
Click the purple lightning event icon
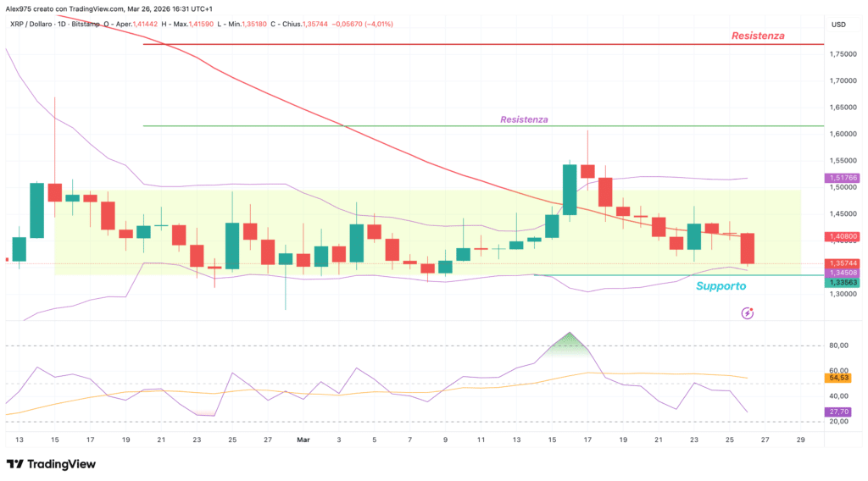[x=748, y=313]
